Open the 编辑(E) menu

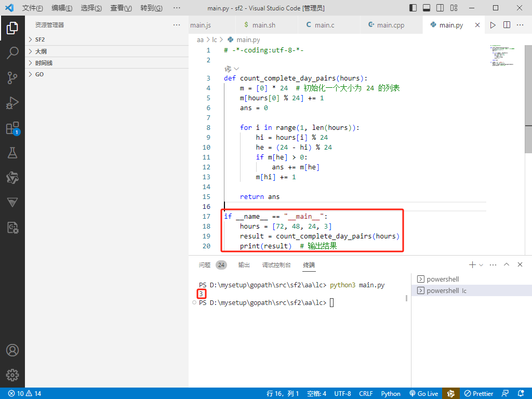[x=62, y=8]
